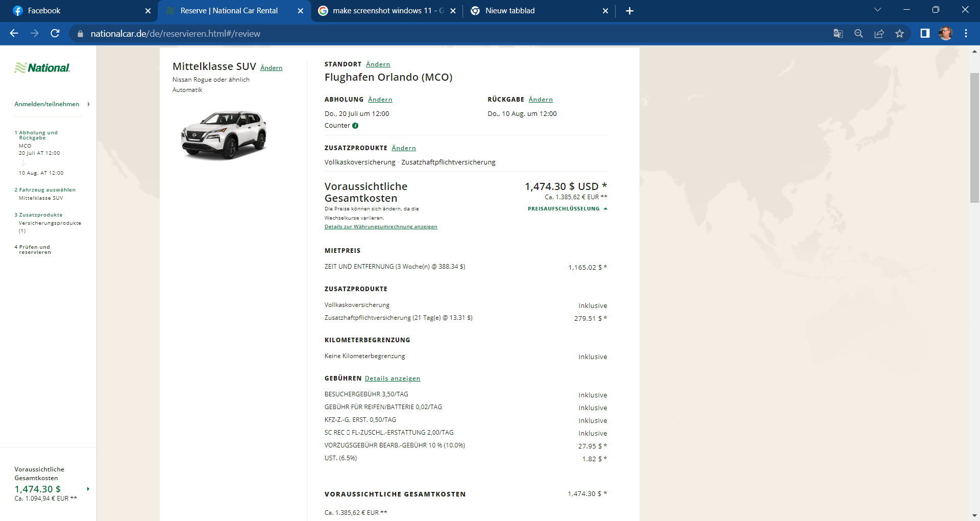Expand sidebar total cost arrow
Image resolution: width=980 pixels, height=521 pixels.
click(88, 489)
